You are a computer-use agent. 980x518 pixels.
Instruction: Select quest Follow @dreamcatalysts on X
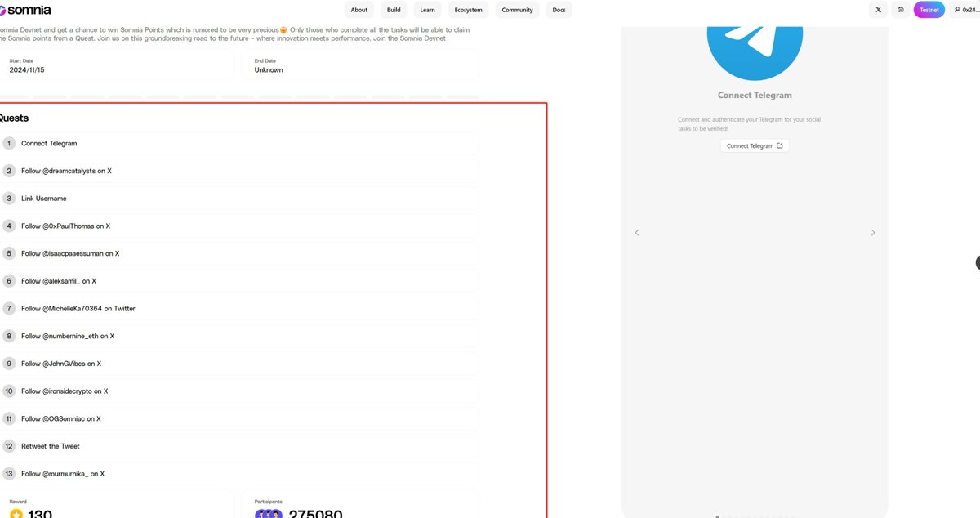click(239, 171)
